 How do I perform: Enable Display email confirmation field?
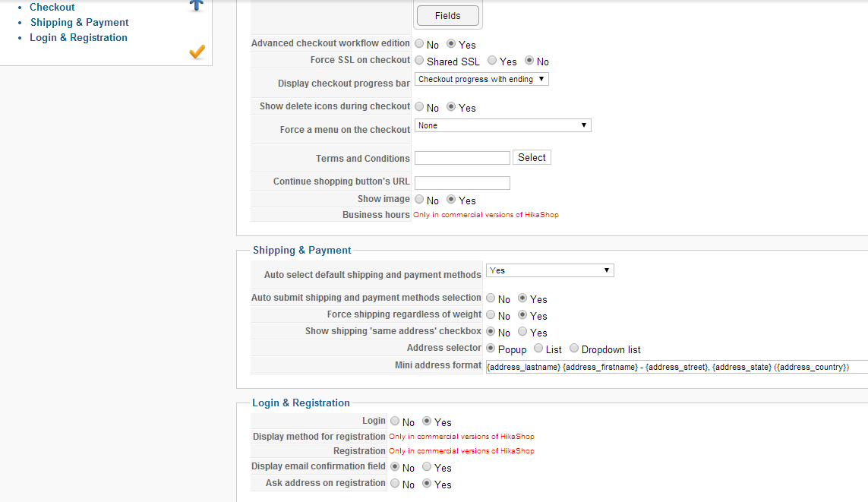pyautogui.click(x=428, y=467)
